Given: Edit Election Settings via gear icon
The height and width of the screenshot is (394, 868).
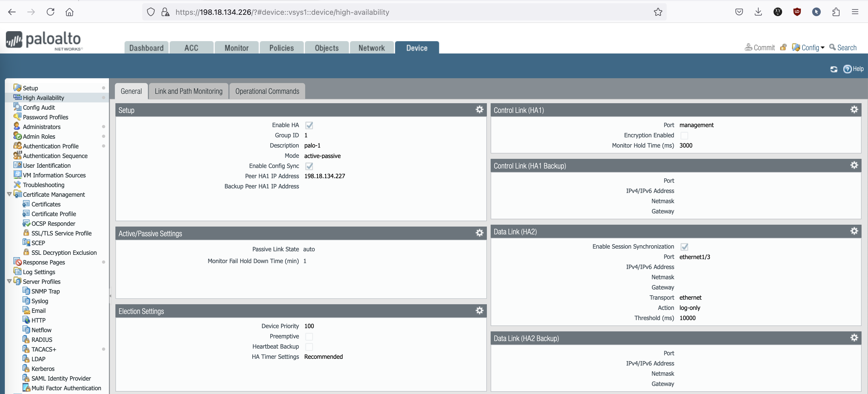Looking at the screenshot, I should click(x=479, y=311).
